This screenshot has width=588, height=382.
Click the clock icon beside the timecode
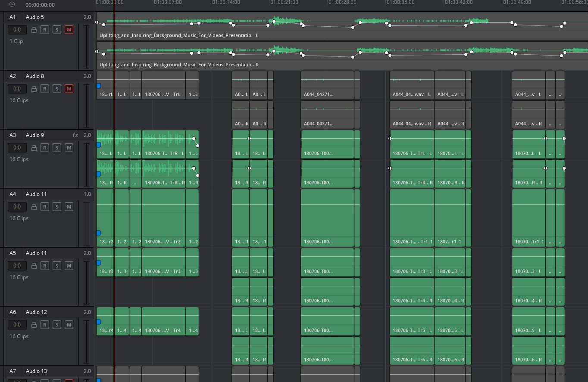click(x=12, y=5)
